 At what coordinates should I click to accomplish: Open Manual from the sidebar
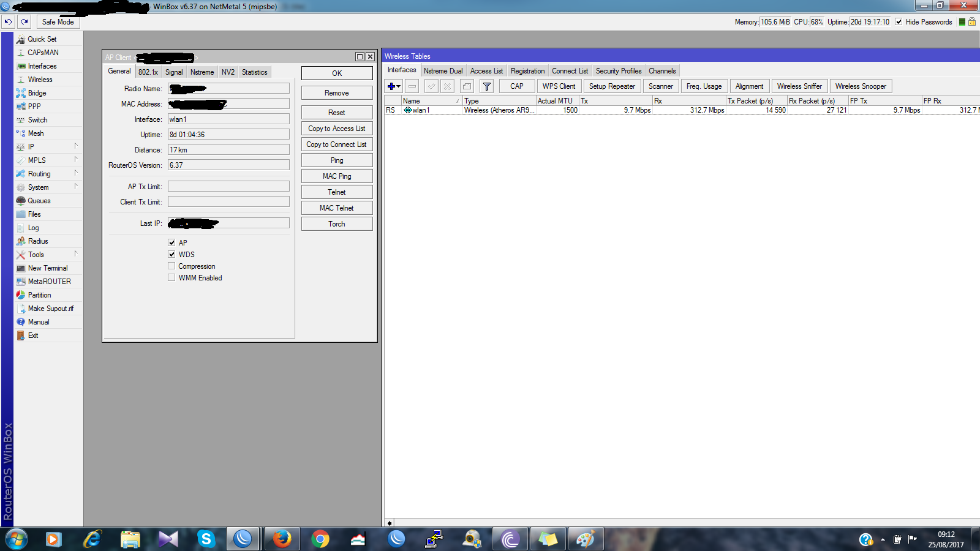(x=39, y=322)
